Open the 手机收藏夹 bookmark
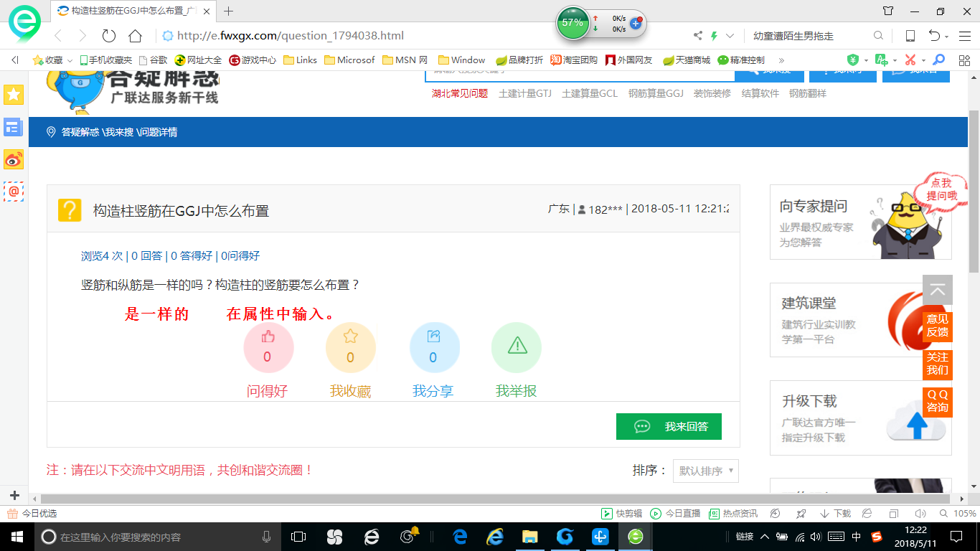Image resolution: width=980 pixels, height=551 pixels. (105, 60)
